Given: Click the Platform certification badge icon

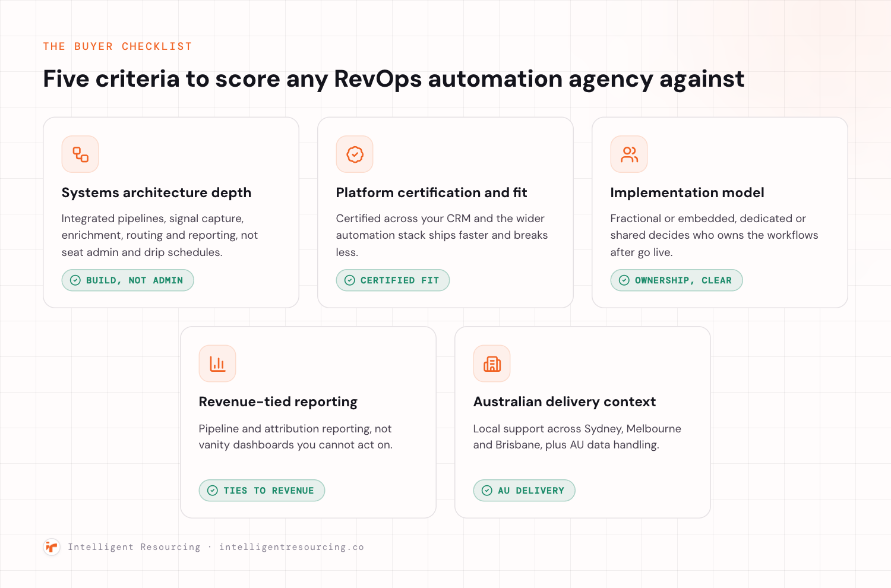Looking at the screenshot, I should (355, 154).
